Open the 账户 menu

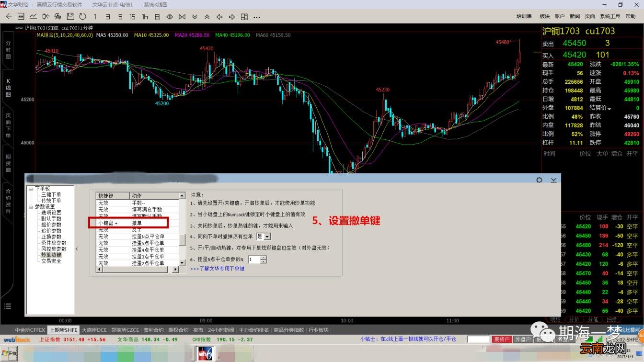point(560,16)
